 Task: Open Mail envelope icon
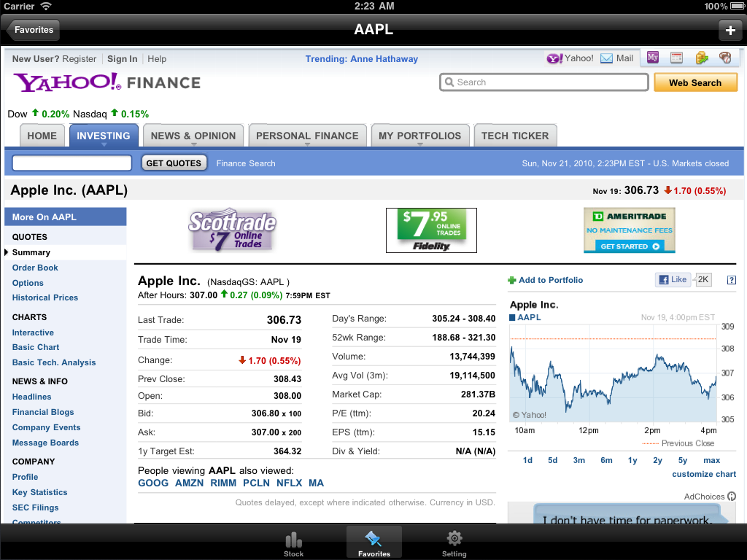point(606,58)
